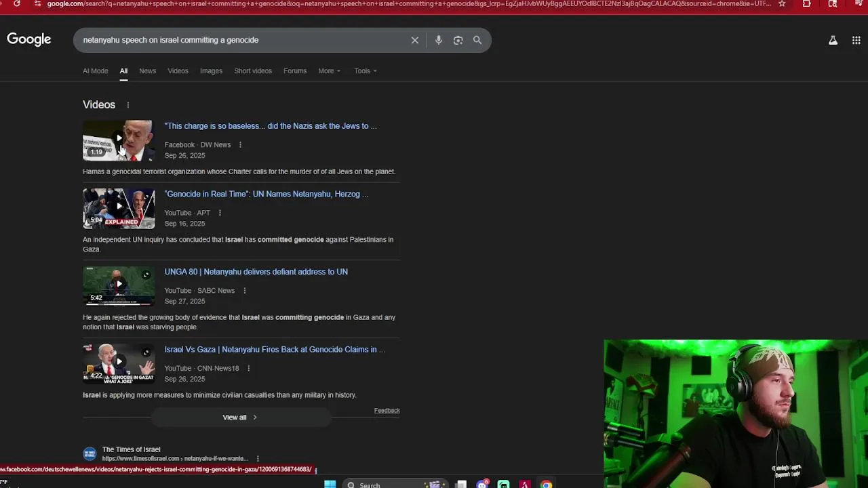Switch to News results tab

148,71
